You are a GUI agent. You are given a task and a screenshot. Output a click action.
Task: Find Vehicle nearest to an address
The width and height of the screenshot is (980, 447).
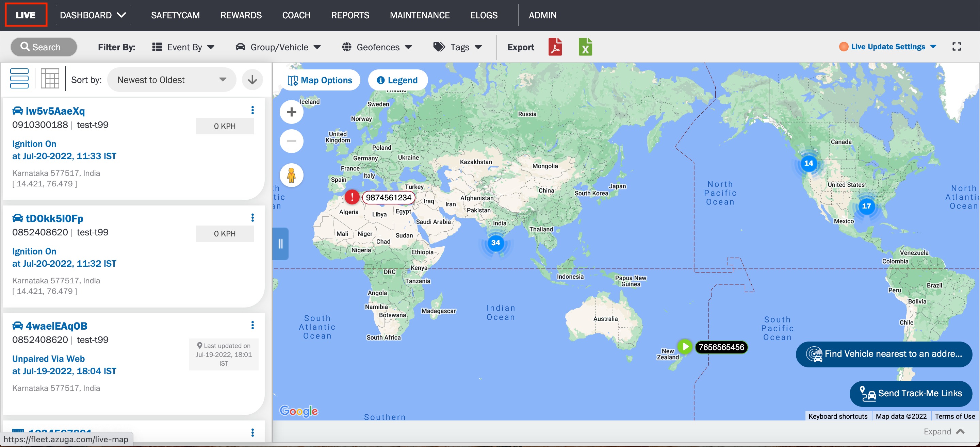pos(884,354)
